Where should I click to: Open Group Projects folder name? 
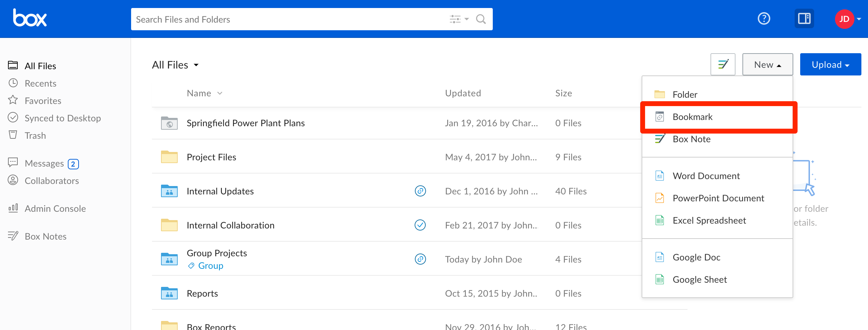click(217, 253)
